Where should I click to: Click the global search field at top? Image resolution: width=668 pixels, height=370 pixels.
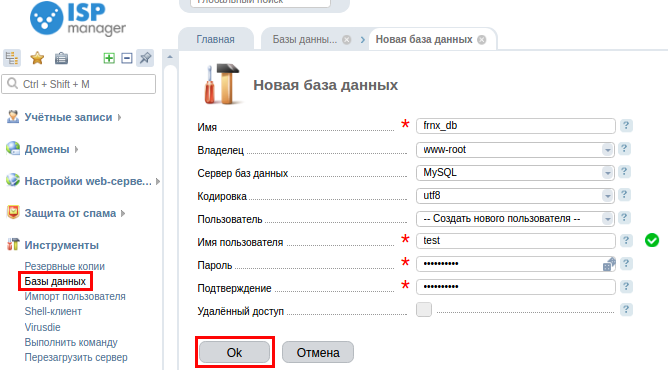[260, 2]
